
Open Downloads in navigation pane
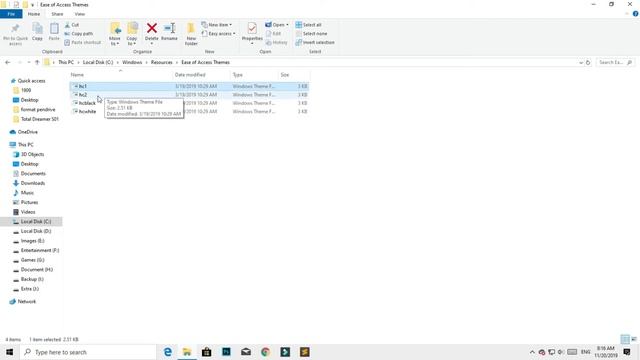point(33,183)
